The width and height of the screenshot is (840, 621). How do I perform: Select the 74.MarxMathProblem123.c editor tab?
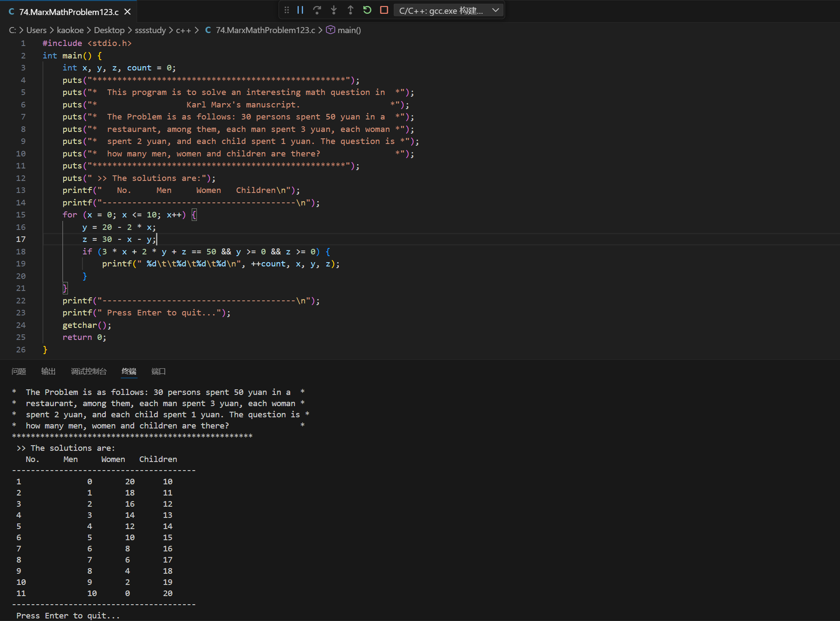pos(69,12)
